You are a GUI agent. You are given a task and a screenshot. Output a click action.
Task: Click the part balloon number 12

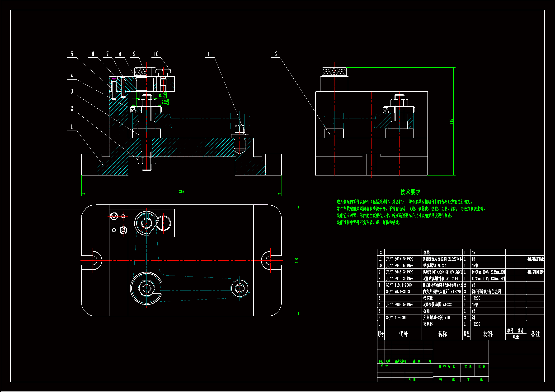[x=275, y=54]
